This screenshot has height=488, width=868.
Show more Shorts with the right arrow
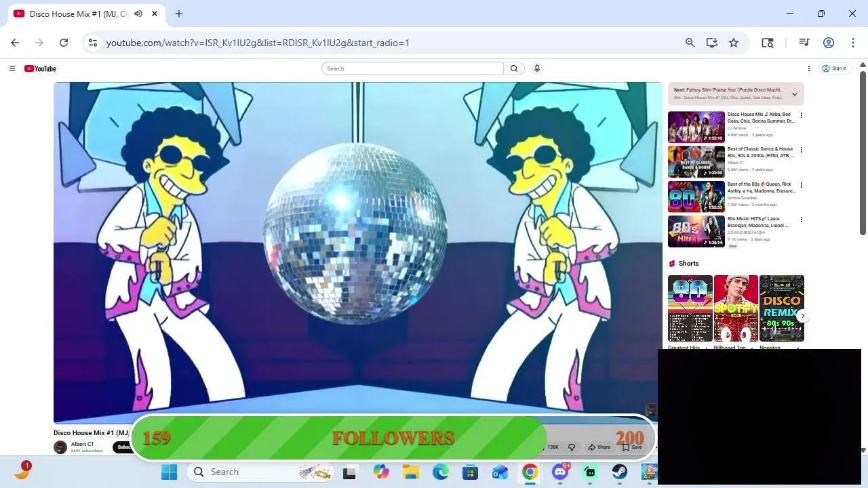[803, 316]
